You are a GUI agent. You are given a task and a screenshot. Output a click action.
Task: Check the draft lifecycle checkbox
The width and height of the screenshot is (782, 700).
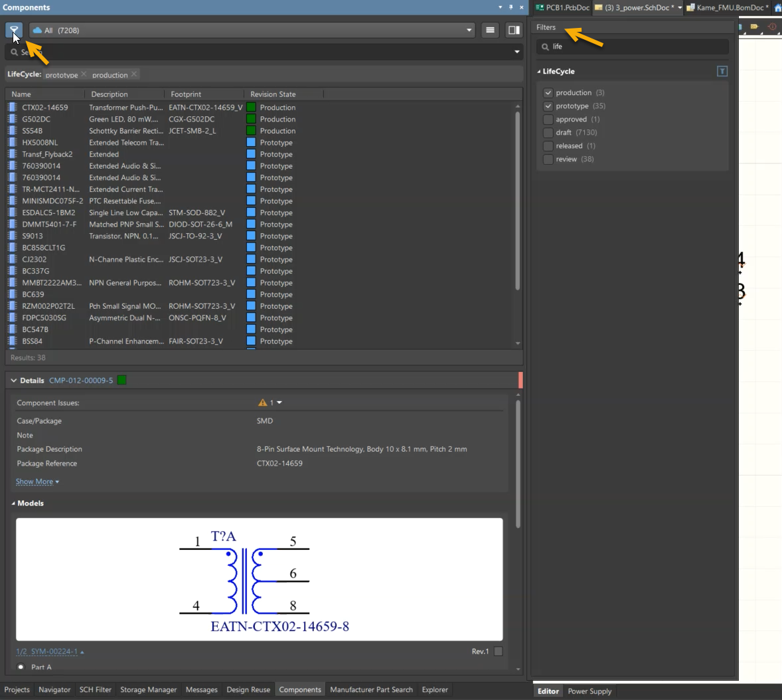click(548, 133)
